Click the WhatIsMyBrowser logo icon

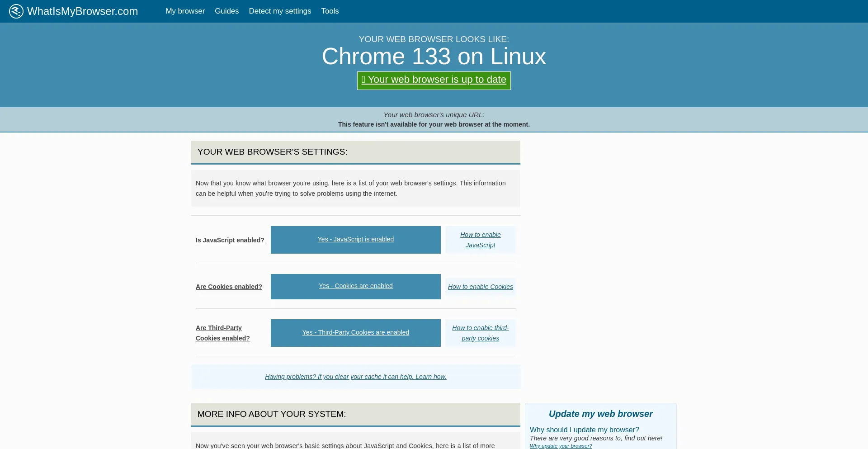16,11
